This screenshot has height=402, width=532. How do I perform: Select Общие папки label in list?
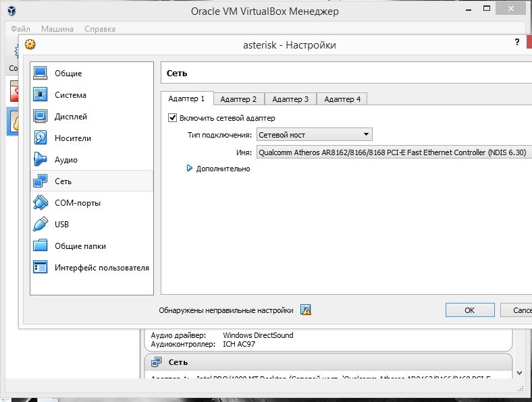tap(80, 246)
